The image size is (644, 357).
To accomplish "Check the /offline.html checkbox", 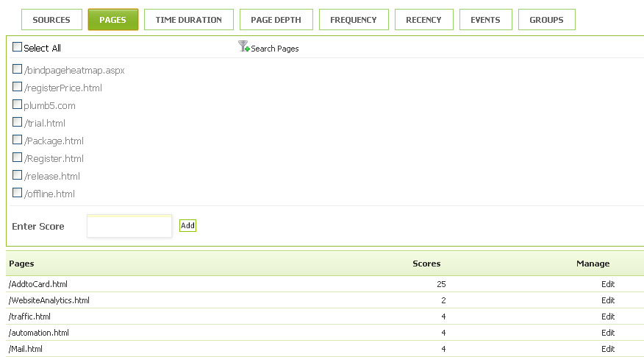I will pyautogui.click(x=17, y=193).
